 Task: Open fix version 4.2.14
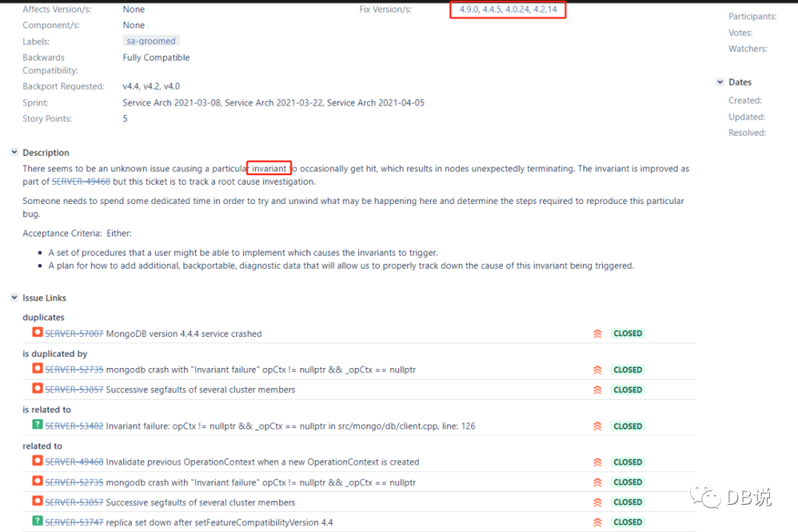point(545,9)
